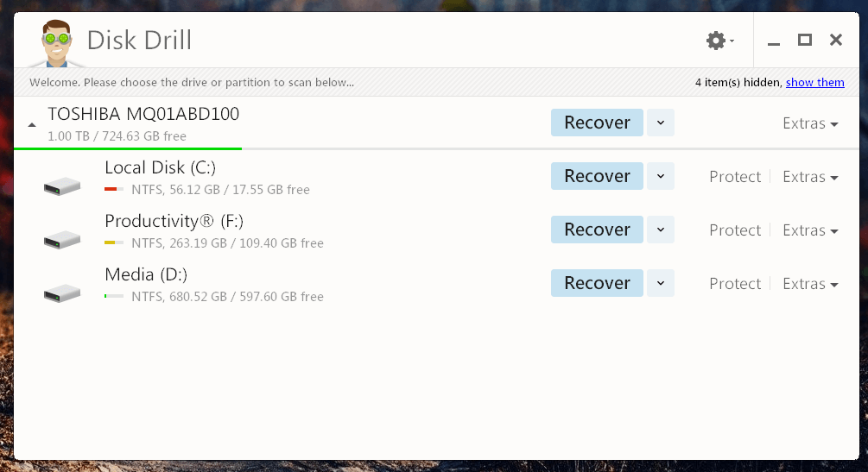Show hidden items via 'show them' link
This screenshot has width=868, height=472.
pyautogui.click(x=814, y=83)
